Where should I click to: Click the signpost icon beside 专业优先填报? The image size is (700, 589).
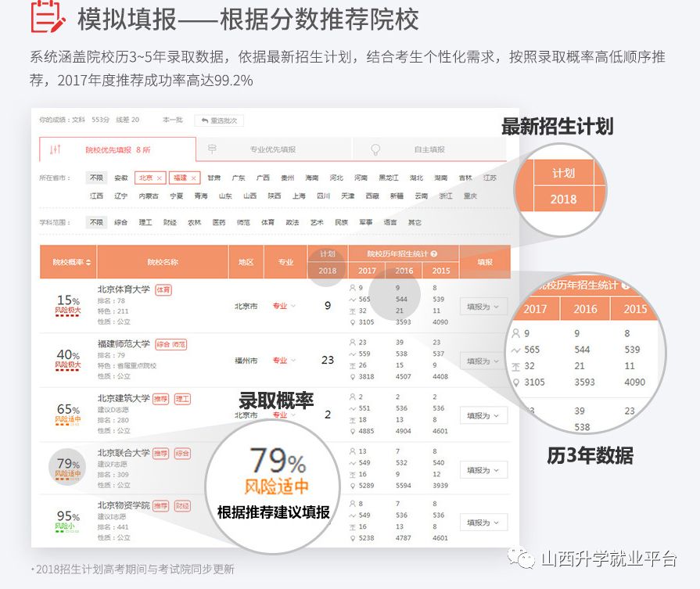point(212,149)
